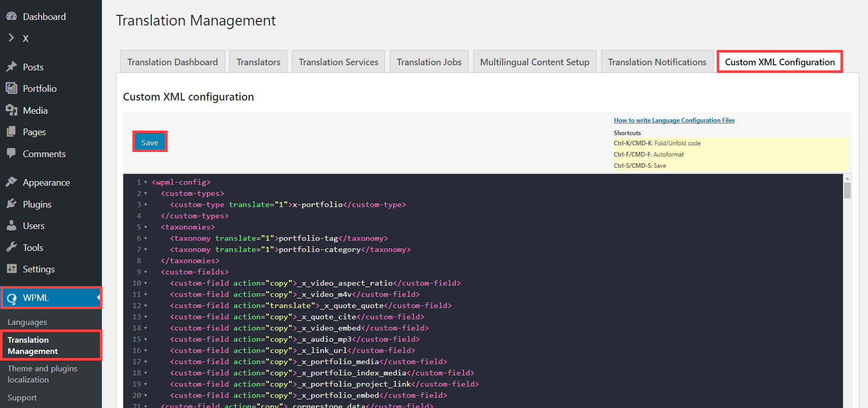Open How to write Language Configuration Files
The height and width of the screenshot is (408, 868).
pyautogui.click(x=674, y=120)
